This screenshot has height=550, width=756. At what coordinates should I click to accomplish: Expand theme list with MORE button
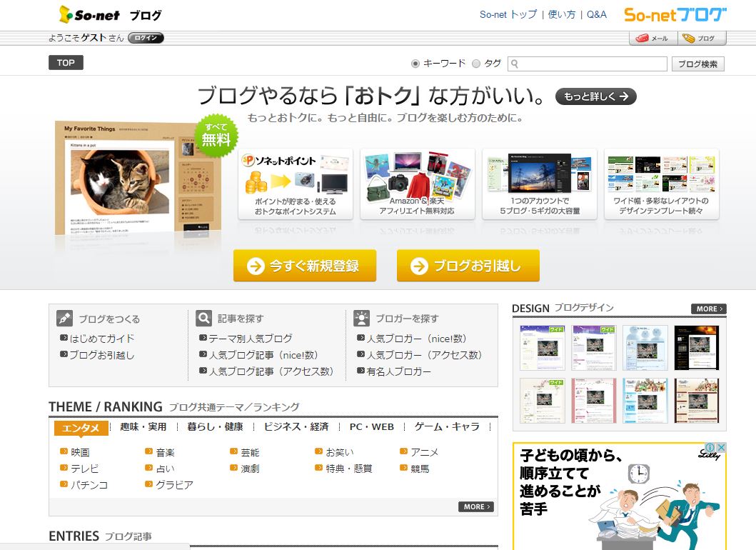[475, 506]
